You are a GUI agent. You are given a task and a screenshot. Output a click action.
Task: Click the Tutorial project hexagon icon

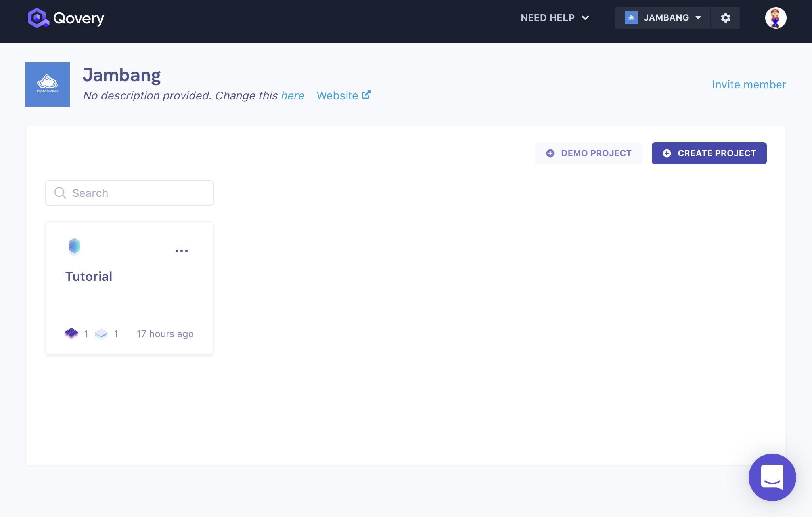[75, 246]
